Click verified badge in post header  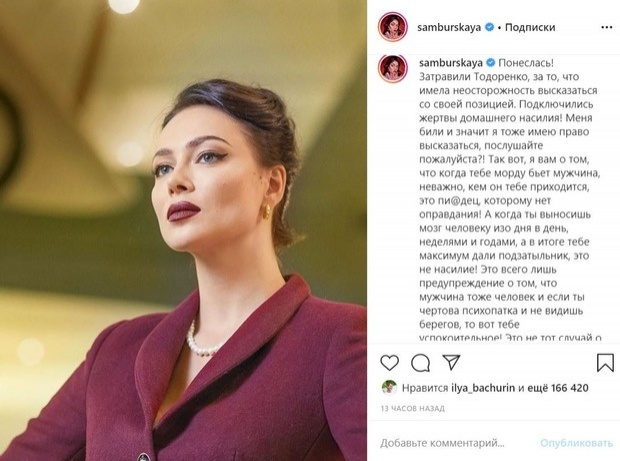pos(489,27)
